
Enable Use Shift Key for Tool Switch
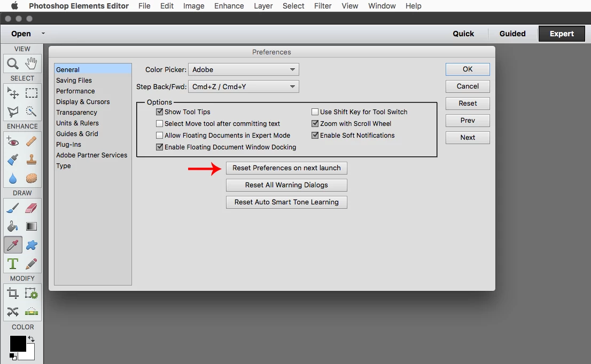(315, 112)
